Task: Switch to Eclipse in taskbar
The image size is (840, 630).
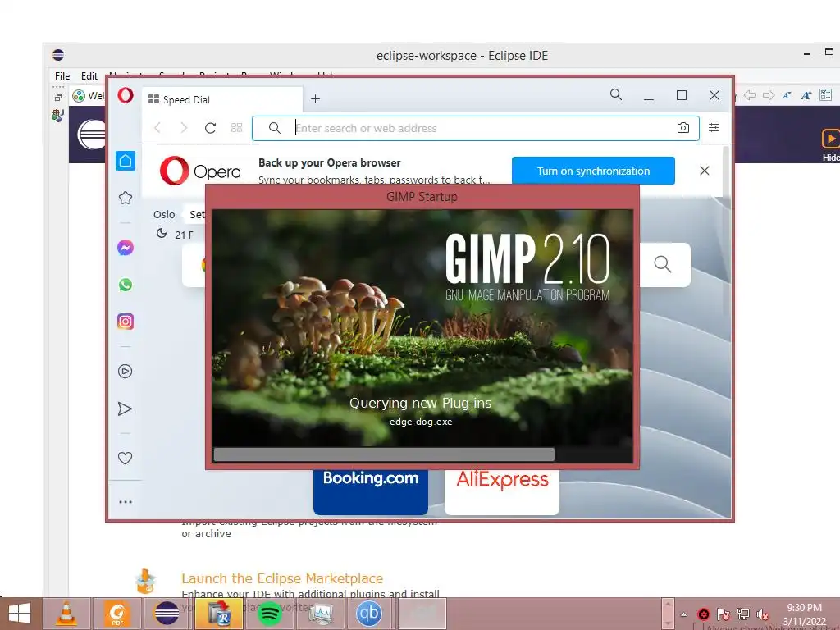Action: 167,614
